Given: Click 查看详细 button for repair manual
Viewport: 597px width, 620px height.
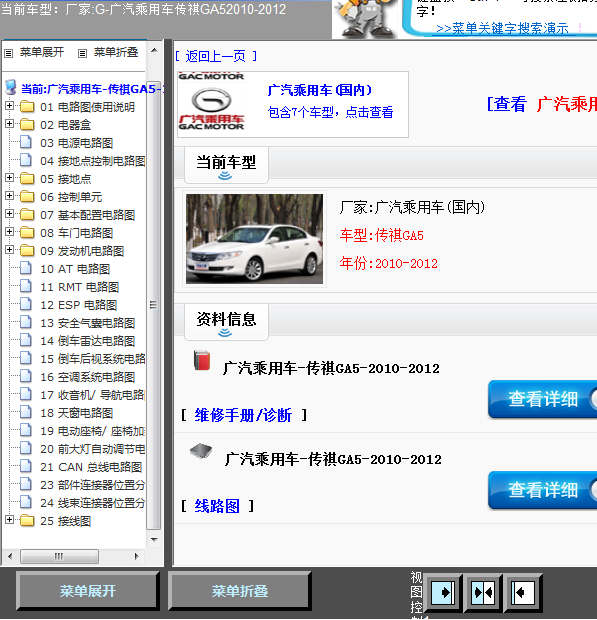Looking at the screenshot, I should tap(542, 399).
